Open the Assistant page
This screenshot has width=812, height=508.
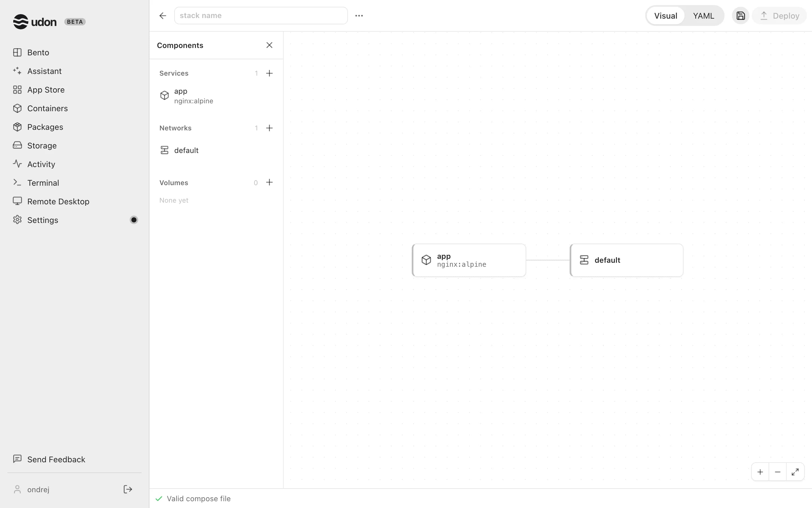74,71
